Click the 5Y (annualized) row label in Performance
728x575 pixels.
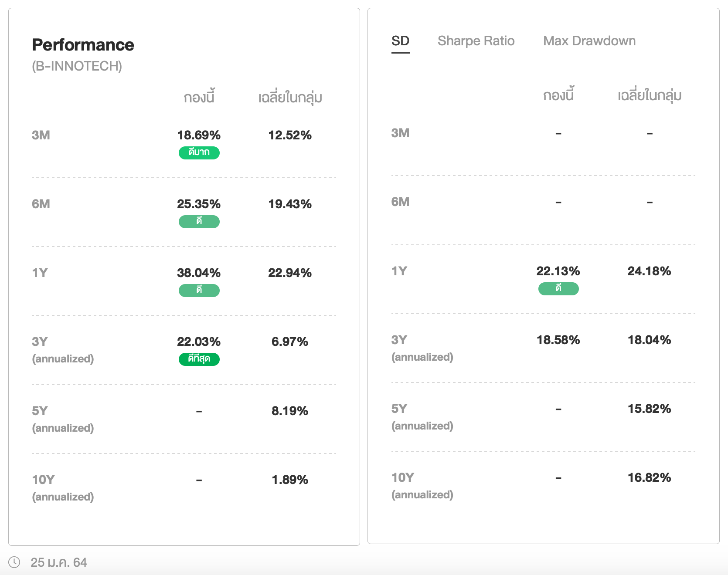[63, 419]
